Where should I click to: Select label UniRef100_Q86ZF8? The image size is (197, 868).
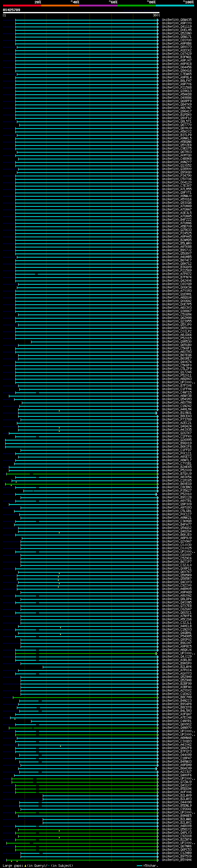click(x=176, y=748)
